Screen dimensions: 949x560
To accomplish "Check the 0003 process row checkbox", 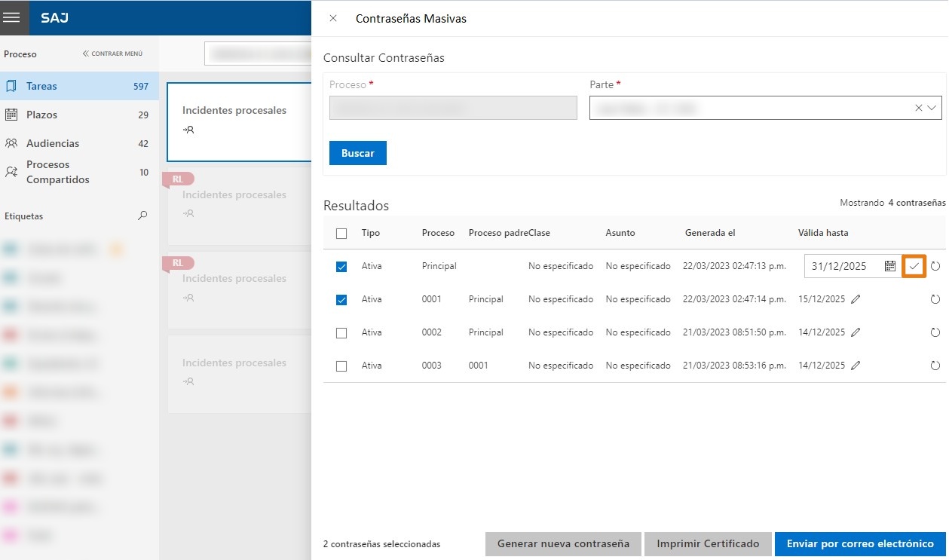I will 341,366.
